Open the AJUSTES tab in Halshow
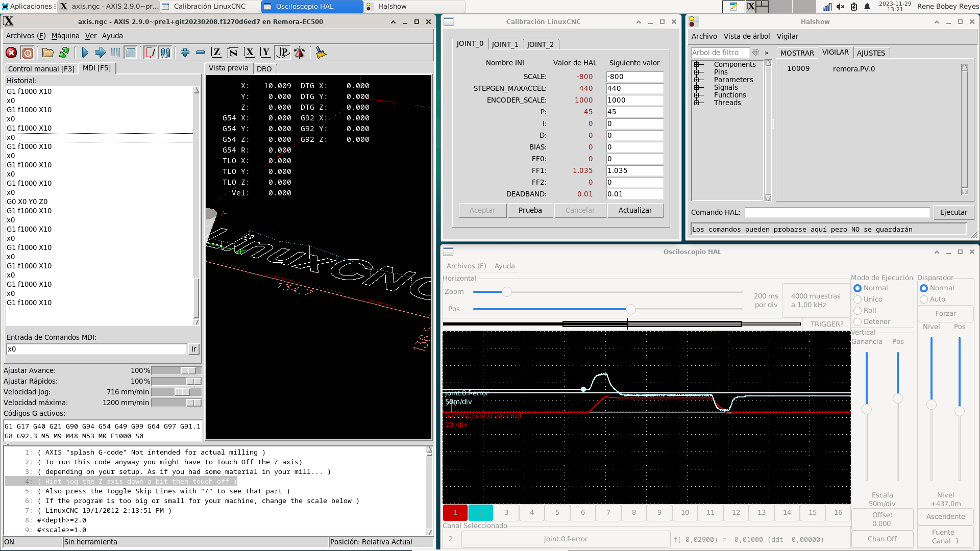This screenshot has height=551, width=980. click(x=871, y=53)
